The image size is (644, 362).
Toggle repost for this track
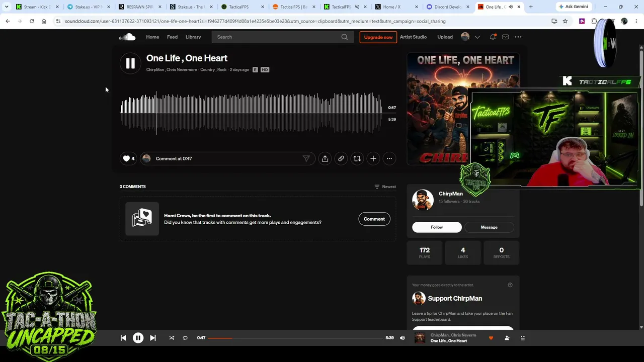(357, 158)
